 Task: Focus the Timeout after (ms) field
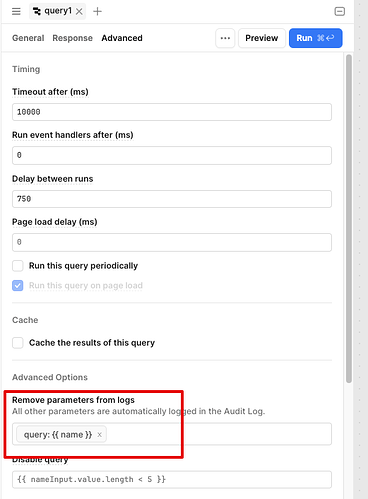[172, 112]
